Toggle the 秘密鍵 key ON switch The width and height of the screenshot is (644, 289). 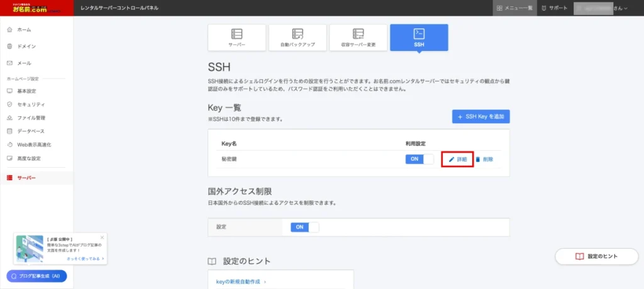(x=419, y=160)
